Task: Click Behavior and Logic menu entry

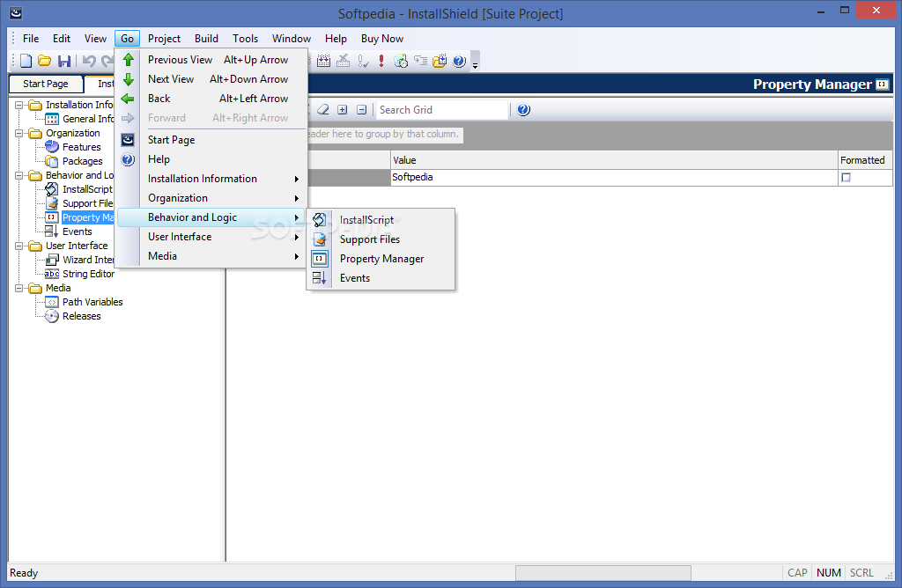Action: click(211, 217)
